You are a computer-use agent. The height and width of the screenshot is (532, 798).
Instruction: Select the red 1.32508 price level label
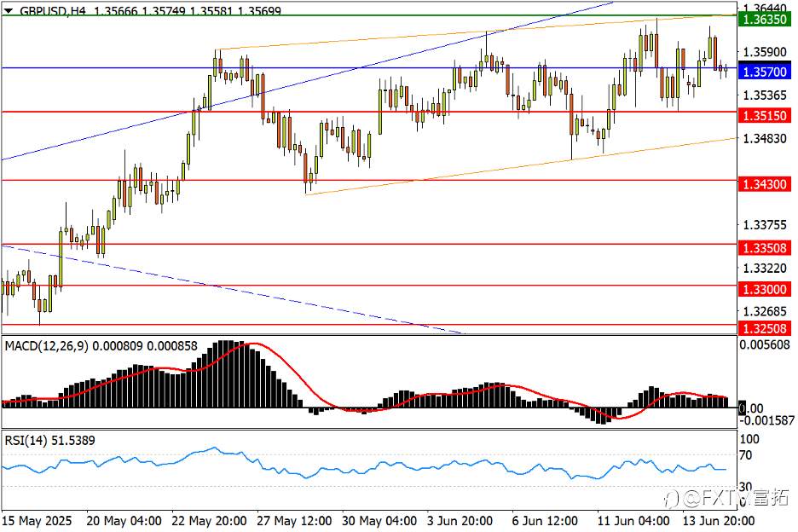pyautogui.click(x=765, y=328)
